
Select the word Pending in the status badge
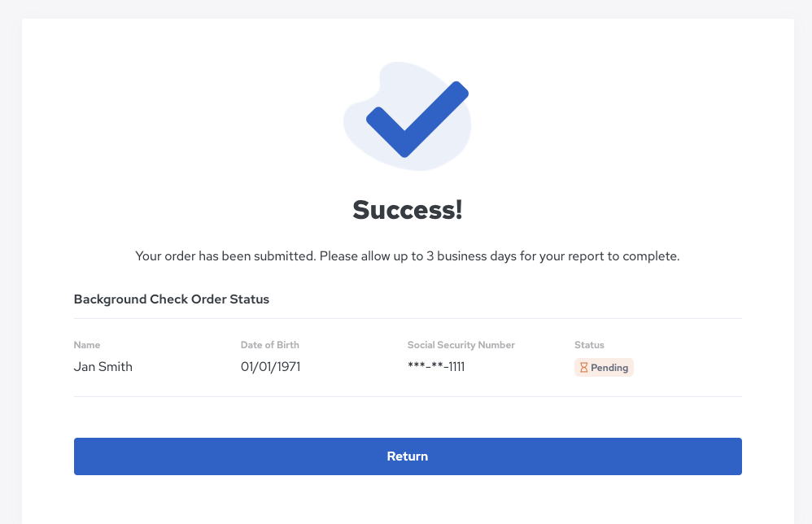609,368
